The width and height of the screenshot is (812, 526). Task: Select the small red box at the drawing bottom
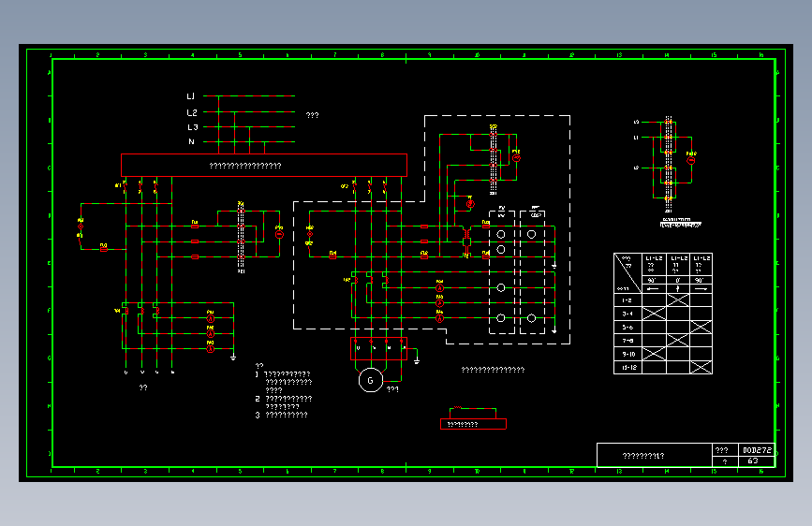(473, 424)
